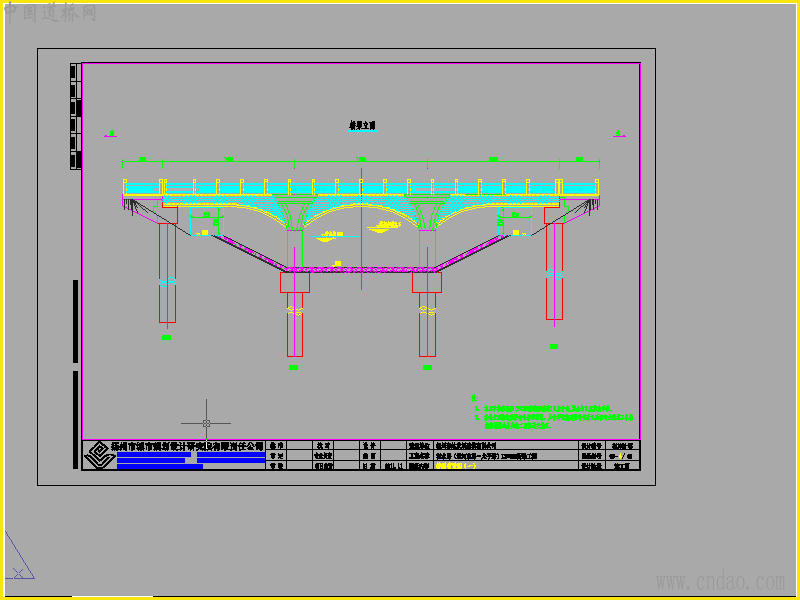Select the center span dimension value
This screenshot has width=800, height=600.
pos(361,159)
